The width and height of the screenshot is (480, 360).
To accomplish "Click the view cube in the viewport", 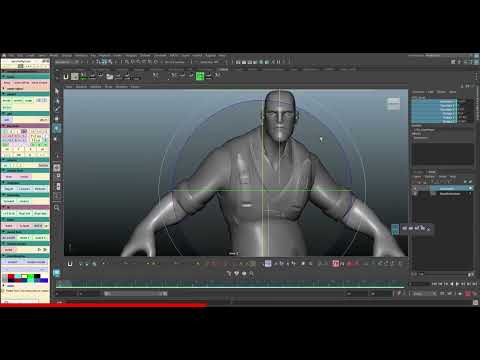I will [393, 104].
